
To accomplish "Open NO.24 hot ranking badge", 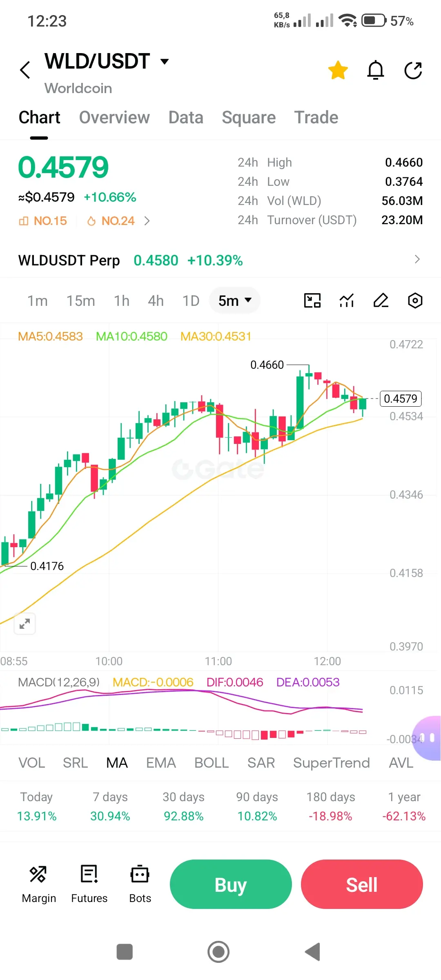I will pos(111,221).
